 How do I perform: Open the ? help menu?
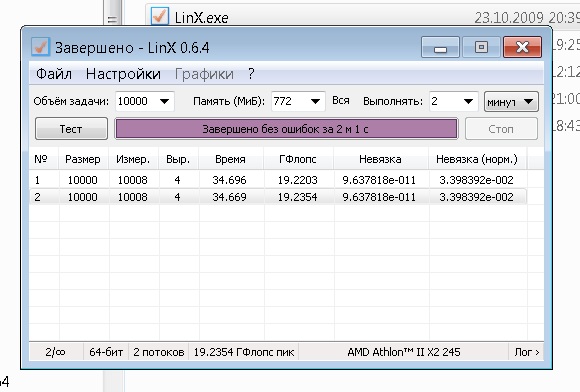pyautogui.click(x=251, y=74)
